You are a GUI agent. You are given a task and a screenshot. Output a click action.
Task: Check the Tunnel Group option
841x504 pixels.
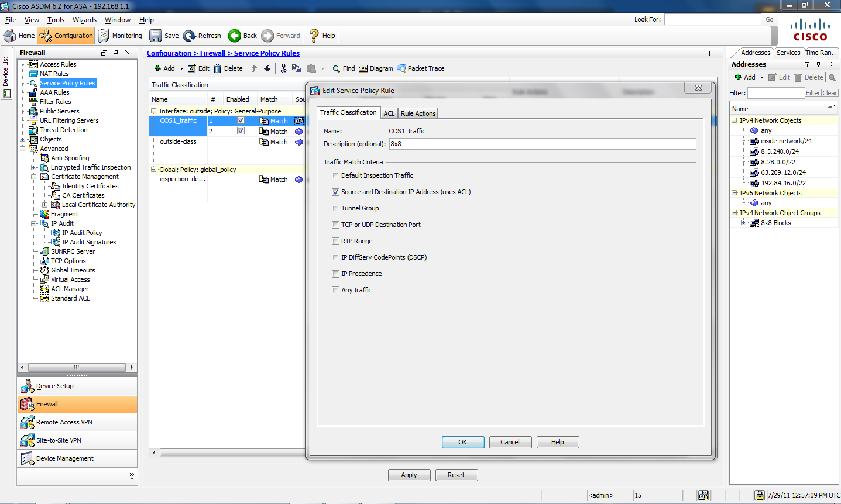tap(335, 208)
